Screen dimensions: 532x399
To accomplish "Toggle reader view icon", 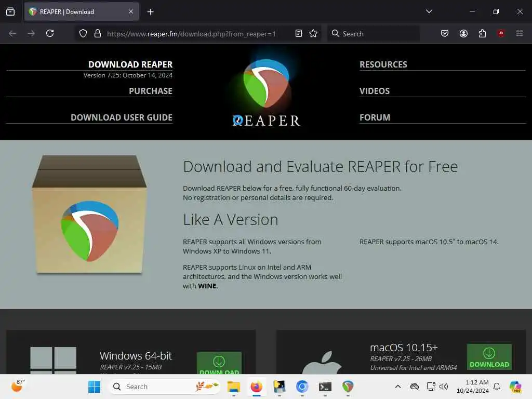I will tap(299, 33).
